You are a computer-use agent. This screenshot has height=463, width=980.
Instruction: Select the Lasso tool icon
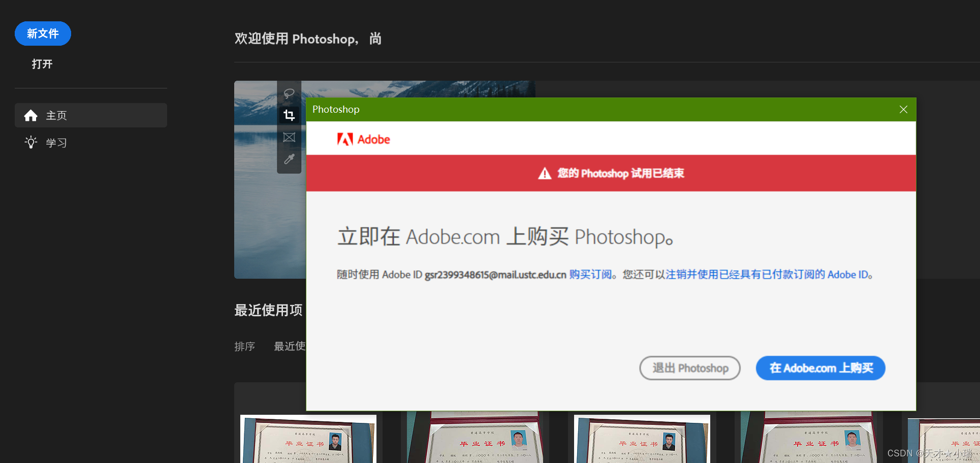coord(289,93)
